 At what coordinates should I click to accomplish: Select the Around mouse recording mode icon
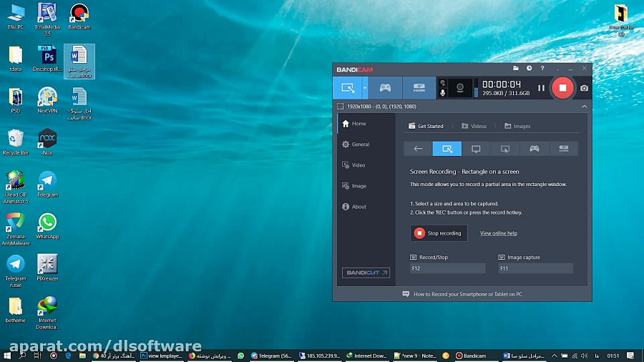click(x=505, y=149)
